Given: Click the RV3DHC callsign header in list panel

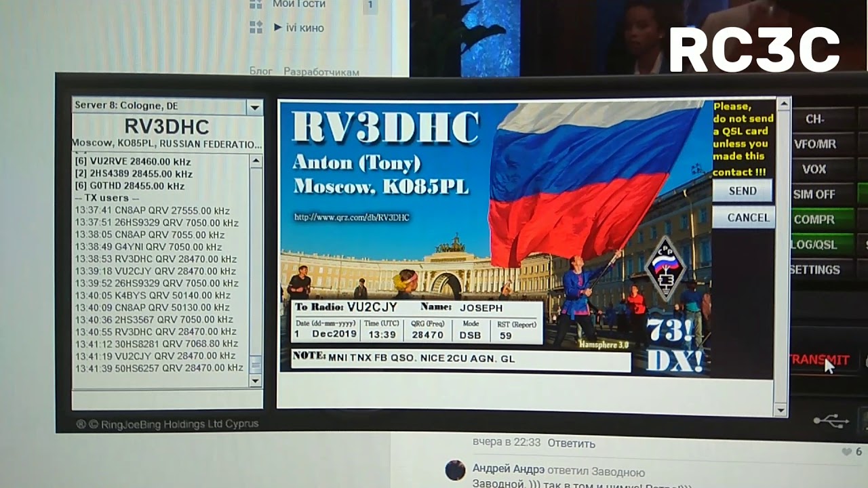Looking at the screenshot, I should 167,127.
